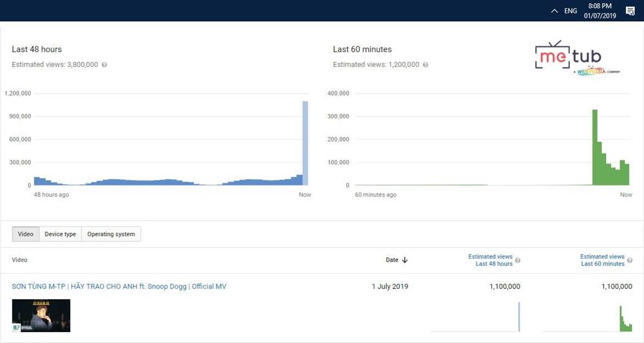Open the HÃY TRAO CHO ANH video link

[119, 286]
